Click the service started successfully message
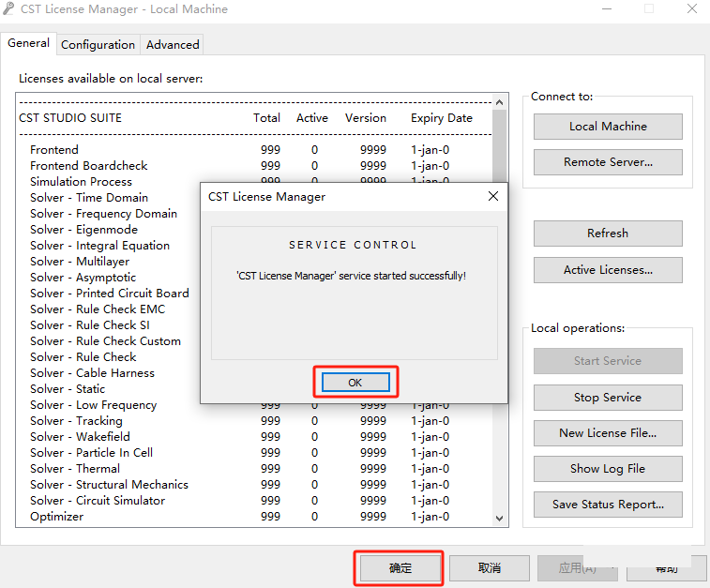Image resolution: width=710 pixels, height=588 pixels. (352, 276)
